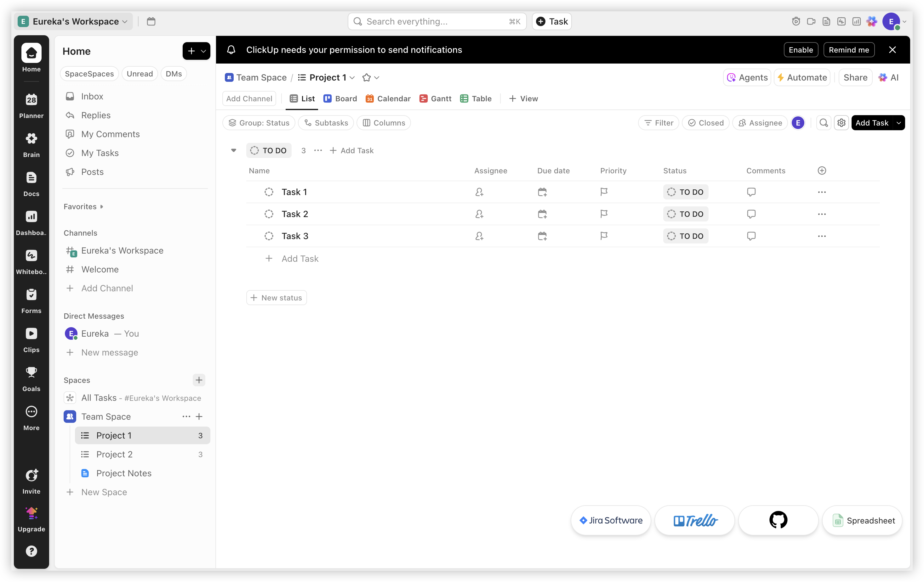Open the Project 1 dropdown
This screenshot has height=582, width=924.
coord(353,77)
